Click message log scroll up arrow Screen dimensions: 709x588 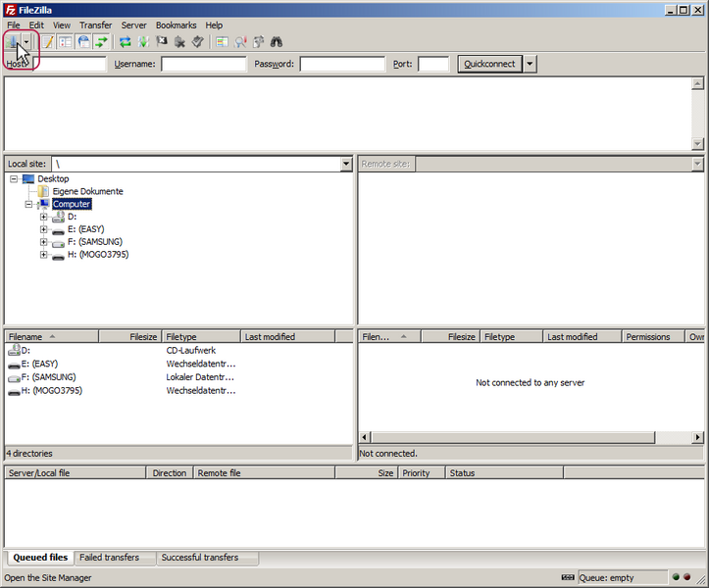697,83
